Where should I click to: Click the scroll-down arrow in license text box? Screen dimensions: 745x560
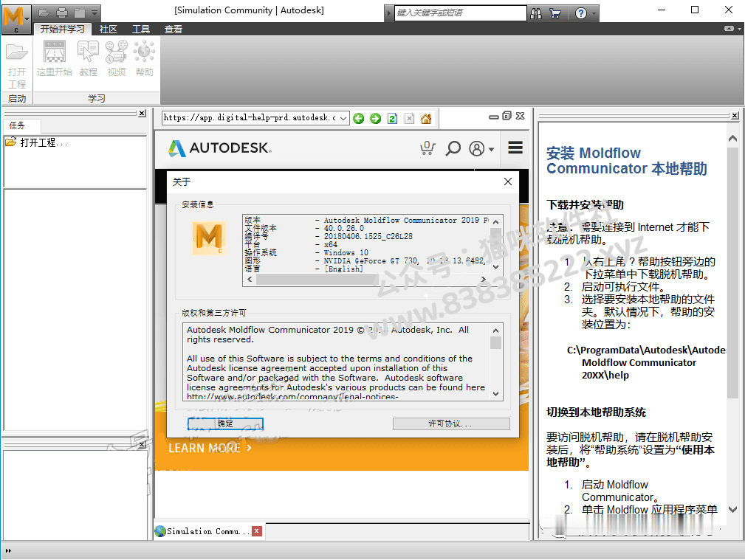495,394
